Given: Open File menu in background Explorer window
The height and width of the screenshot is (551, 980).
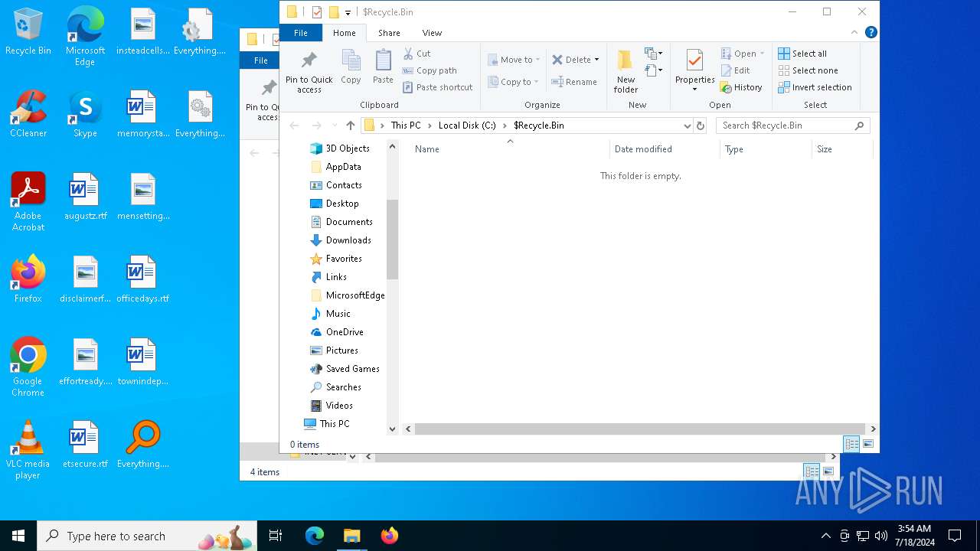Looking at the screenshot, I should pos(260,60).
